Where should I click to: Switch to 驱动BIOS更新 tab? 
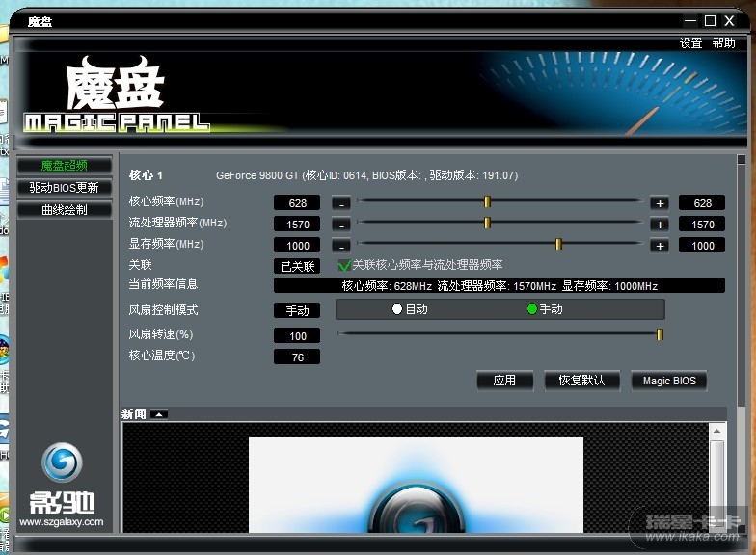coord(64,187)
